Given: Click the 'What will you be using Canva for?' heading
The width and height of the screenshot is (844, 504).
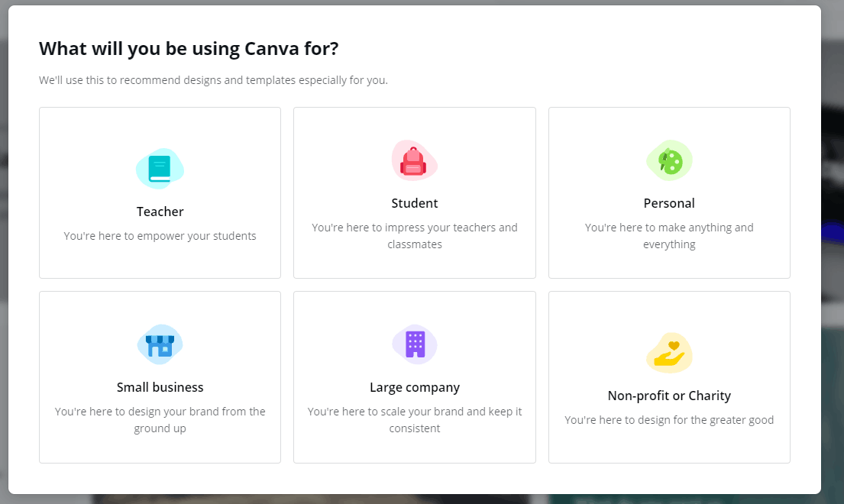Looking at the screenshot, I should [x=189, y=49].
